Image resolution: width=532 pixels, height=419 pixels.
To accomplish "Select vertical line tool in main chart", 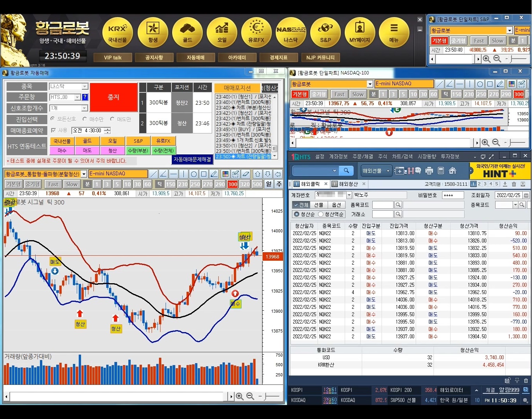I will point(184,174).
